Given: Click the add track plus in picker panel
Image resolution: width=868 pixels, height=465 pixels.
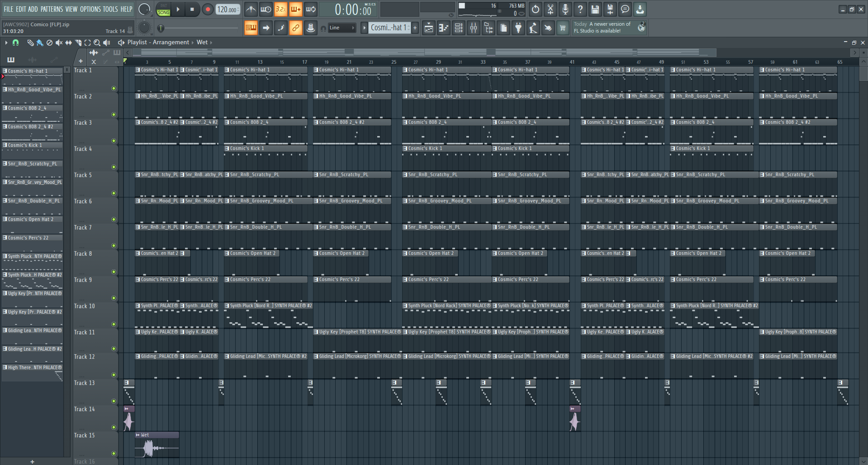Looking at the screenshot, I should 32,461.
